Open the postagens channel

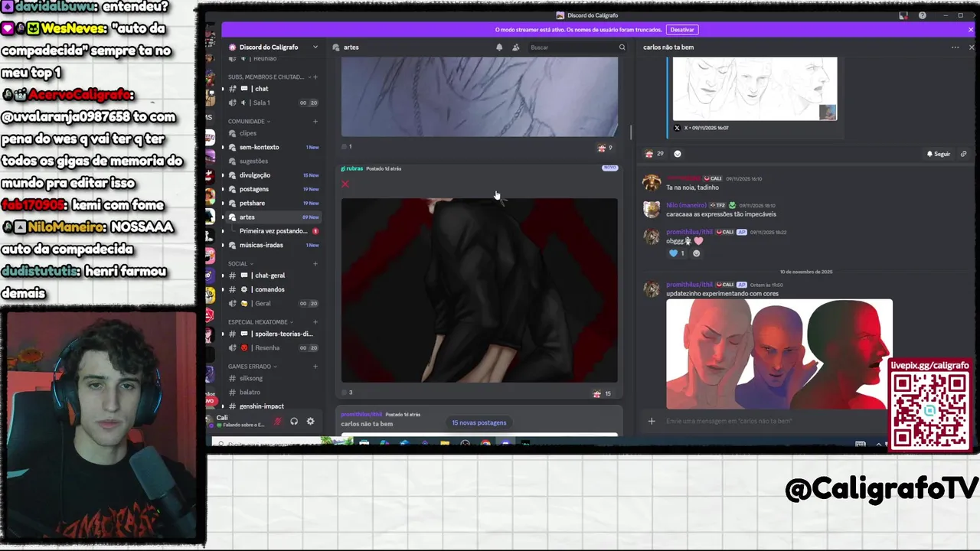pos(272,189)
